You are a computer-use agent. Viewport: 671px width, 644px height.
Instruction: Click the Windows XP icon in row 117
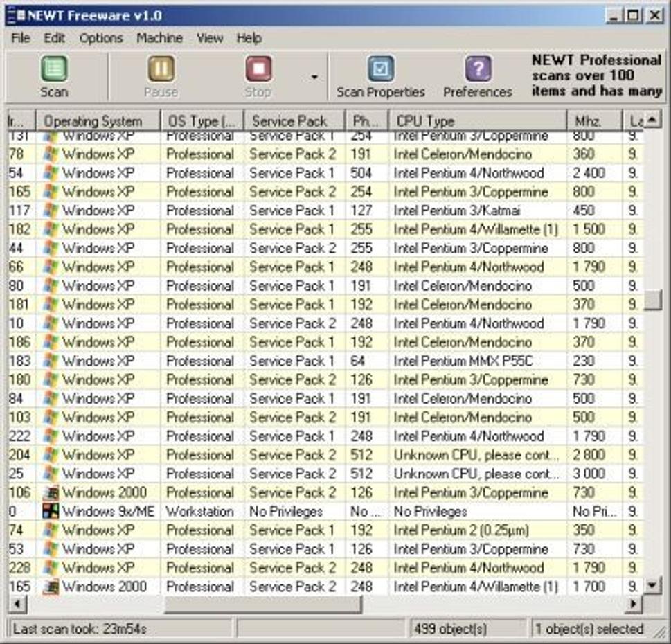(51, 211)
